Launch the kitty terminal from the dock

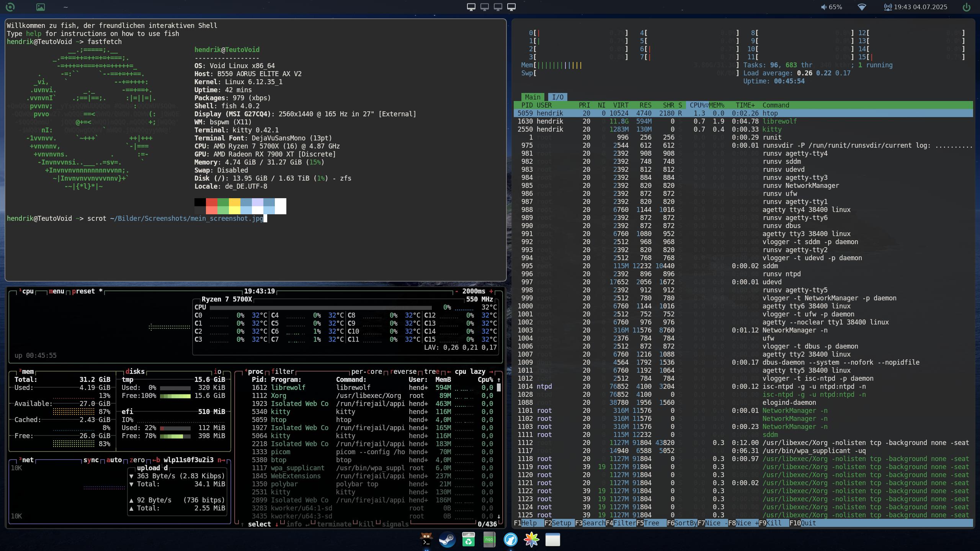tap(426, 540)
